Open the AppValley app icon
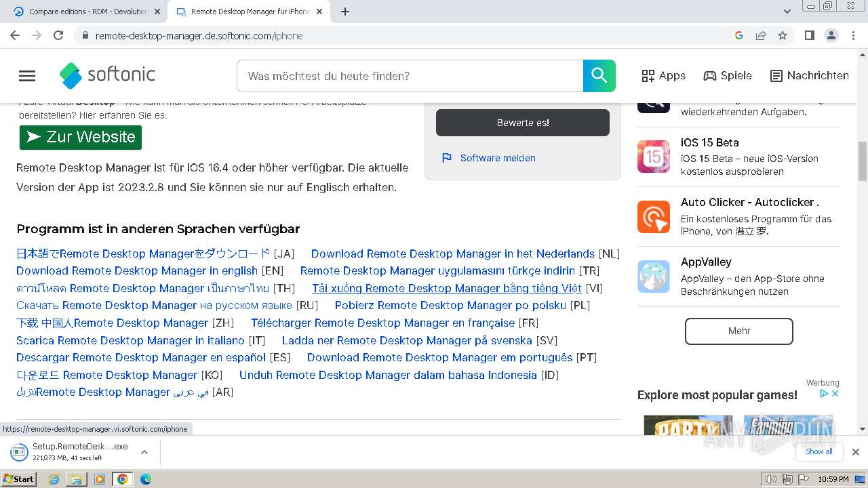The width and height of the screenshot is (868, 488). click(654, 276)
